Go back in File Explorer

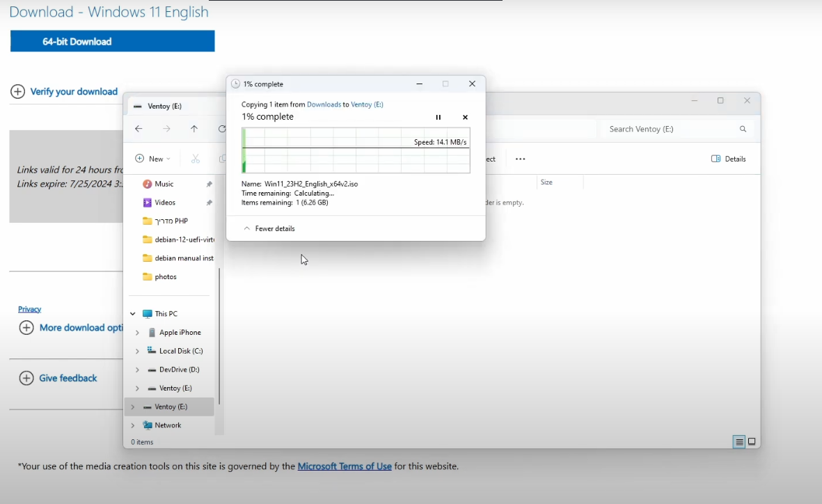coord(139,129)
